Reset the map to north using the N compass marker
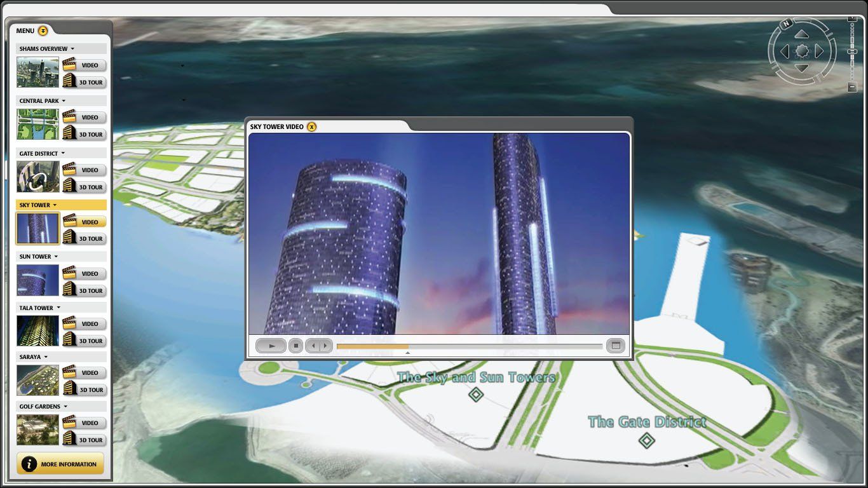868x488 pixels. click(x=786, y=24)
